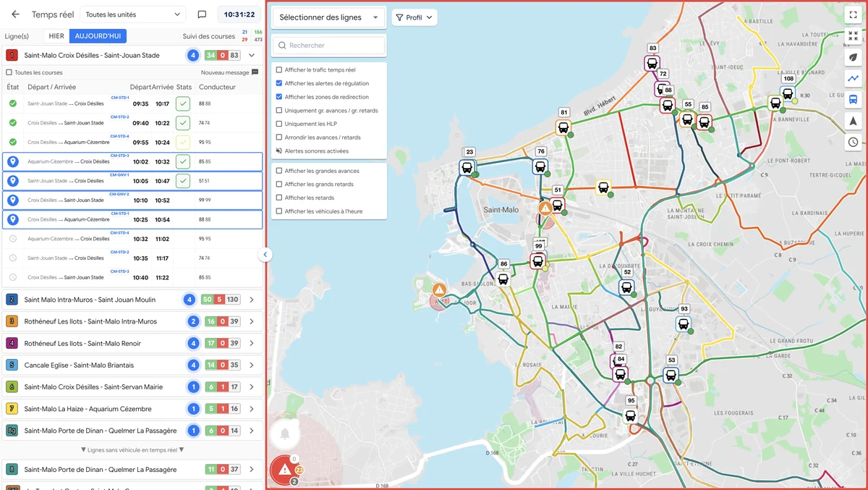The width and height of the screenshot is (868, 490).
Task: Enable Afficher les retards checkbox
Action: (x=279, y=198)
